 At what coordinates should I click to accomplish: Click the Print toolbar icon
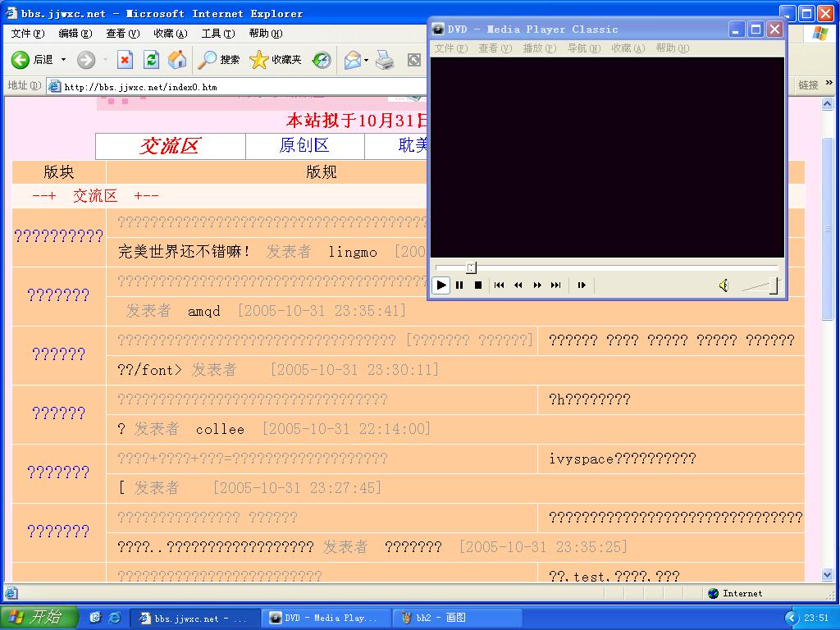(385, 59)
